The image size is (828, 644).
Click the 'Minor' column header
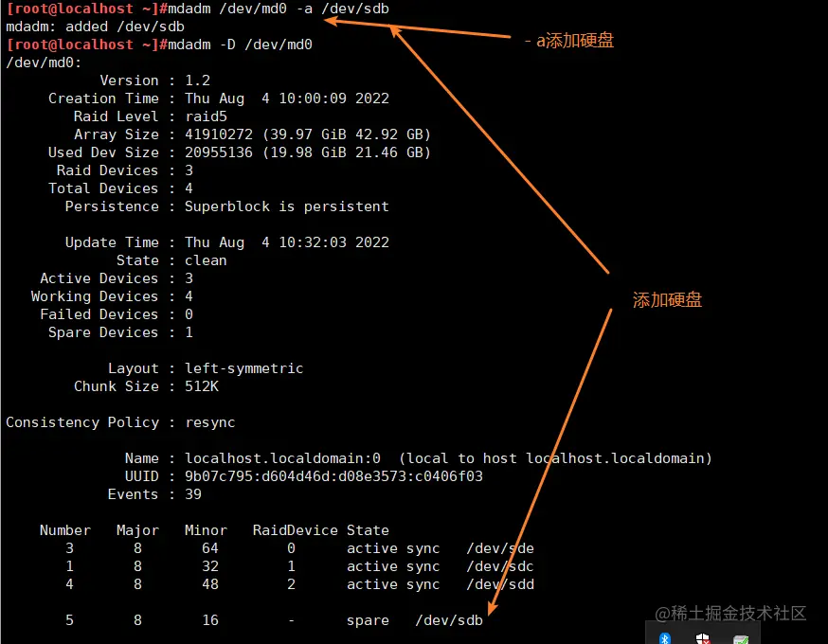[x=206, y=530]
